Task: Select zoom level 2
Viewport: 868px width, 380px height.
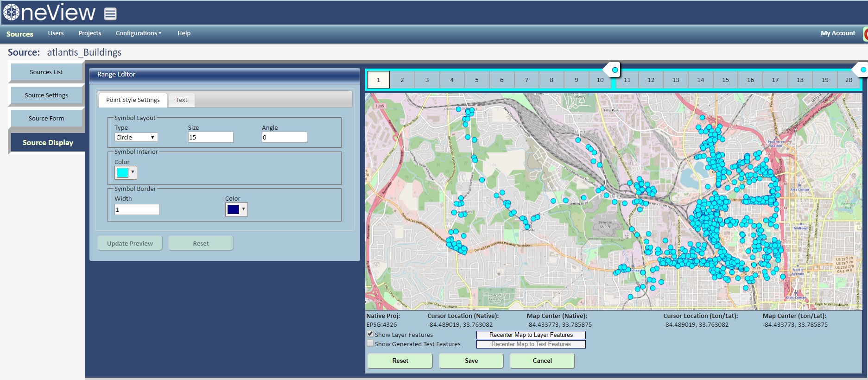Action: [402, 80]
